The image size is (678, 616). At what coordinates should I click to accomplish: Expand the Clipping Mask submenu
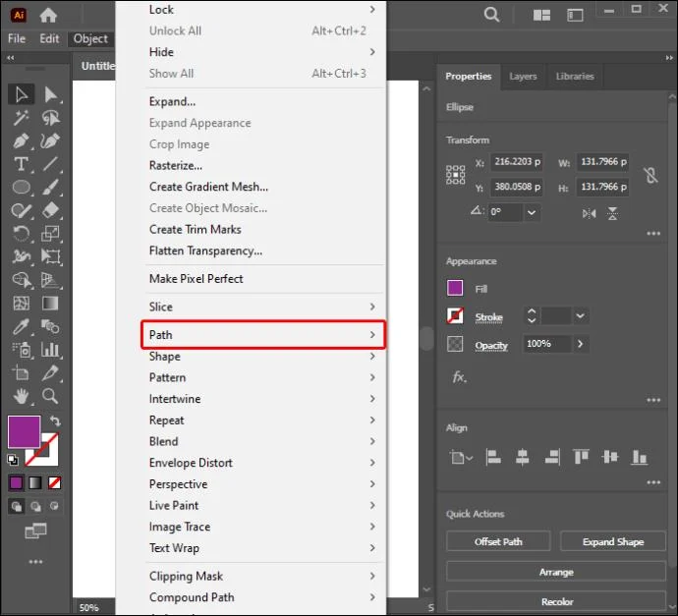[x=262, y=576]
